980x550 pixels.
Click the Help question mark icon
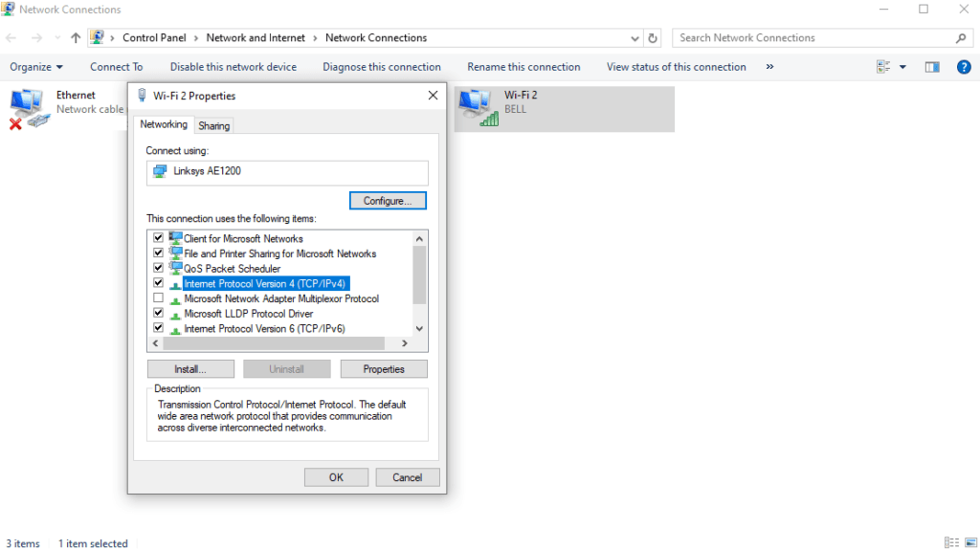(x=964, y=67)
